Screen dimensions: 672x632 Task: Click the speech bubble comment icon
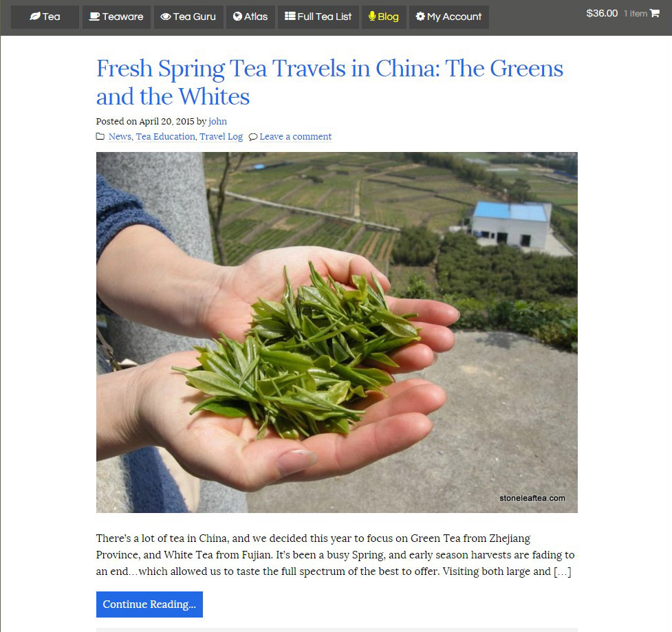(x=253, y=137)
